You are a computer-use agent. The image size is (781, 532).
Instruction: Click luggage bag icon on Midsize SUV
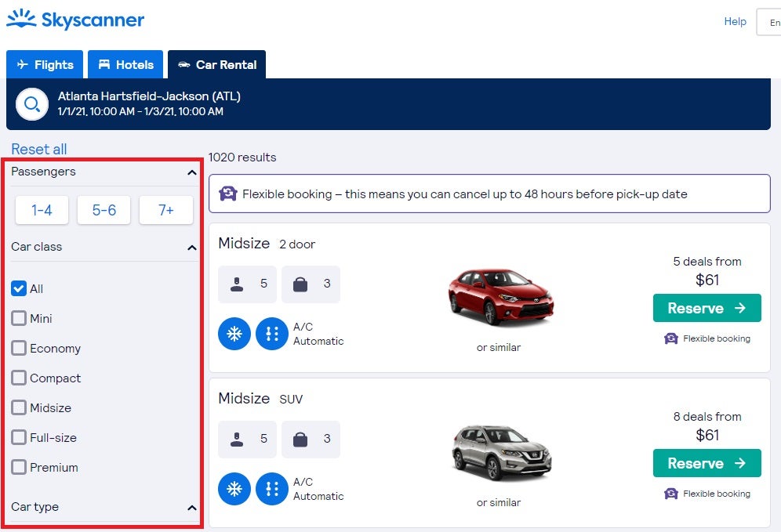point(300,440)
